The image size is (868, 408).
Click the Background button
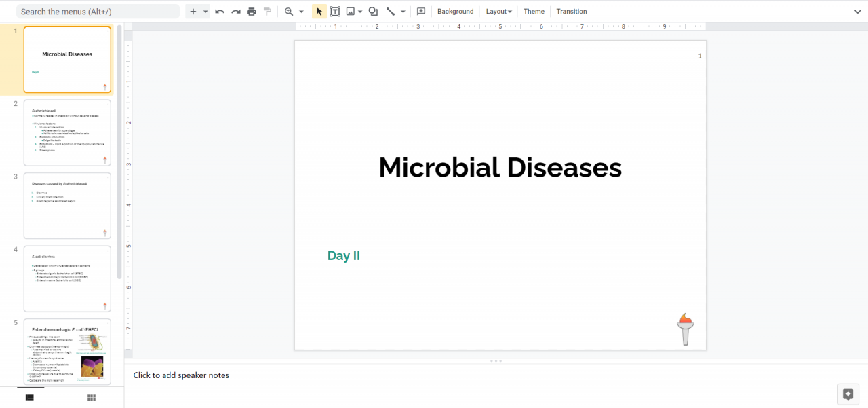(456, 12)
